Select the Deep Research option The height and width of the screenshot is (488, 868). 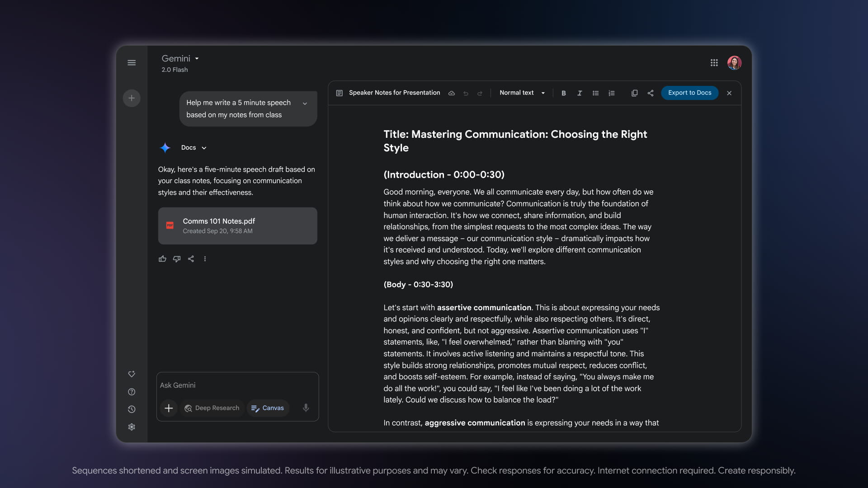tap(212, 408)
